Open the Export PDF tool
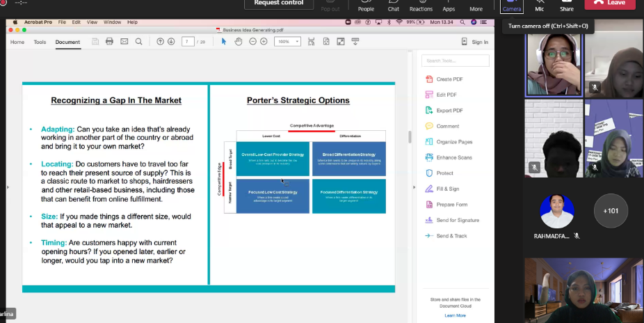Screen dimensions: 644x323 coord(449,111)
